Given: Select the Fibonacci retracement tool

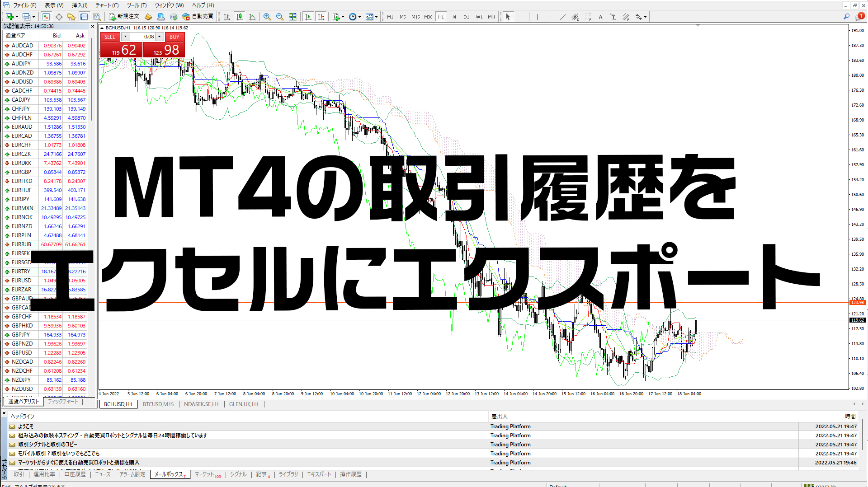Looking at the screenshot, I should 588,17.
